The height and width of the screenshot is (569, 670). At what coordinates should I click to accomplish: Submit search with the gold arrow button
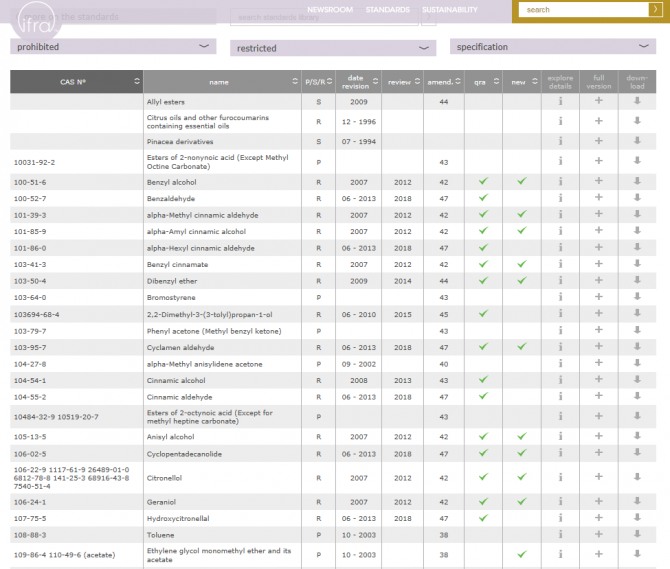click(x=655, y=10)
